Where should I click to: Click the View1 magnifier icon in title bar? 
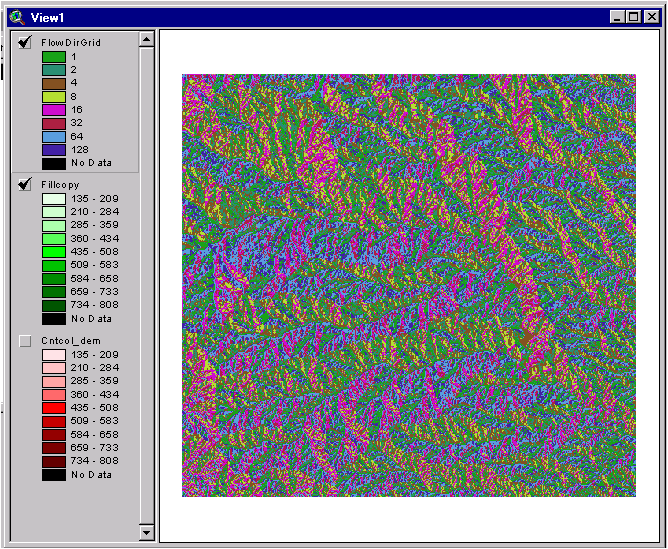[16, 17]
